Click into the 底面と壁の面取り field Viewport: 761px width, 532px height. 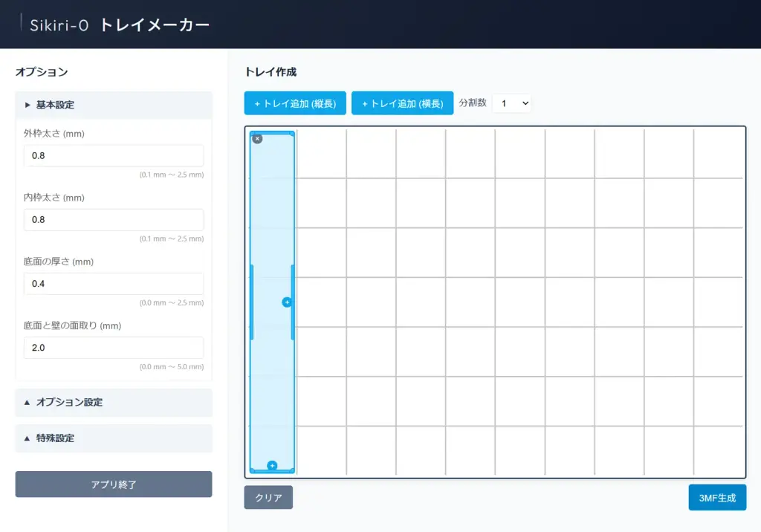pos(114,348)
